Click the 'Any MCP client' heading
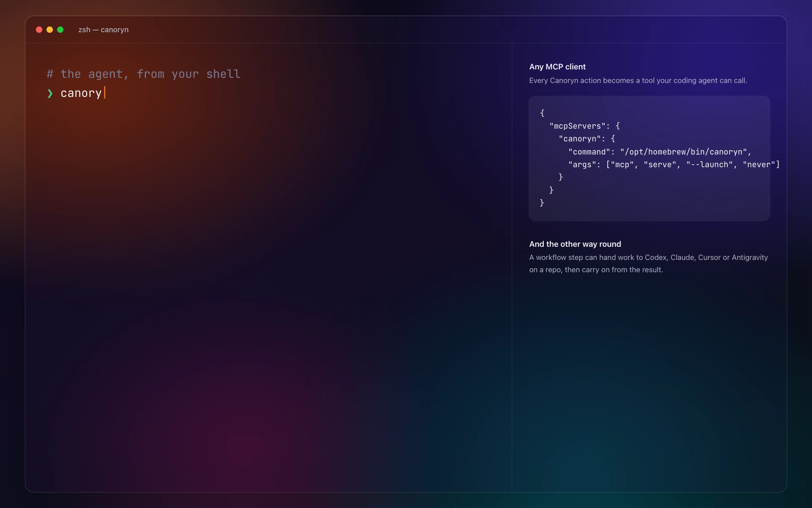 coord(557,67)
